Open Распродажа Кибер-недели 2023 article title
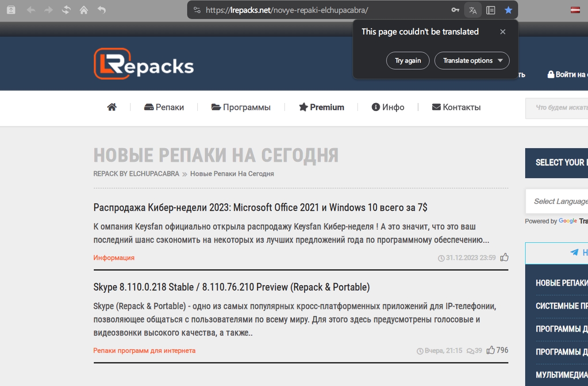588x386 pixels. click(260, 207)
